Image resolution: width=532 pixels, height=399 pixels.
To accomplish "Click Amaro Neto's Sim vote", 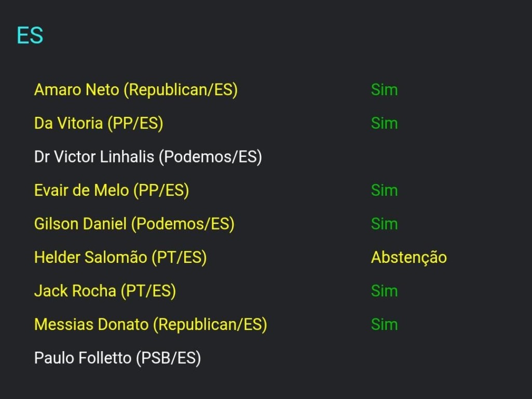I will tap(384, 90).
